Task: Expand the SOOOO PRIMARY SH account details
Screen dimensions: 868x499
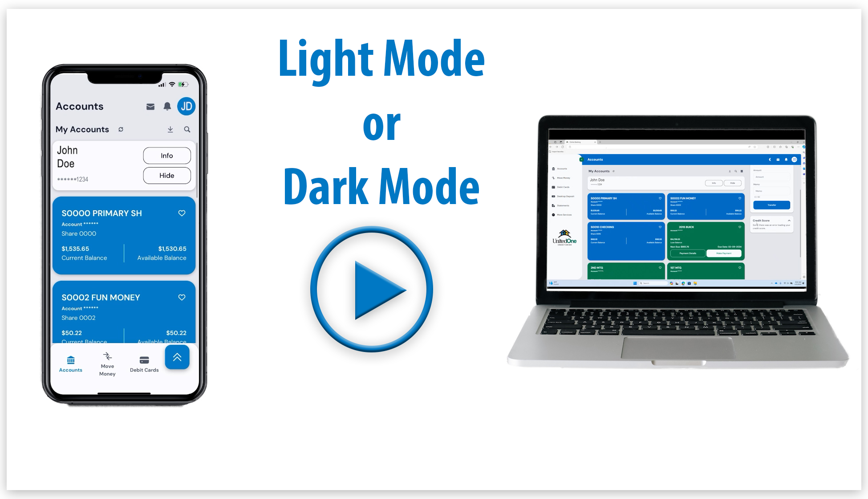Action: (123, 236)
